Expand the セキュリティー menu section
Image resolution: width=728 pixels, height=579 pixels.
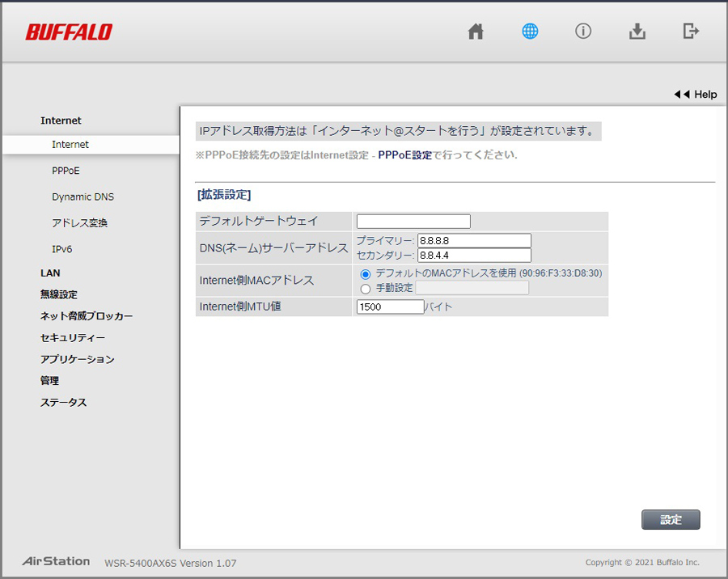(73, 337)
